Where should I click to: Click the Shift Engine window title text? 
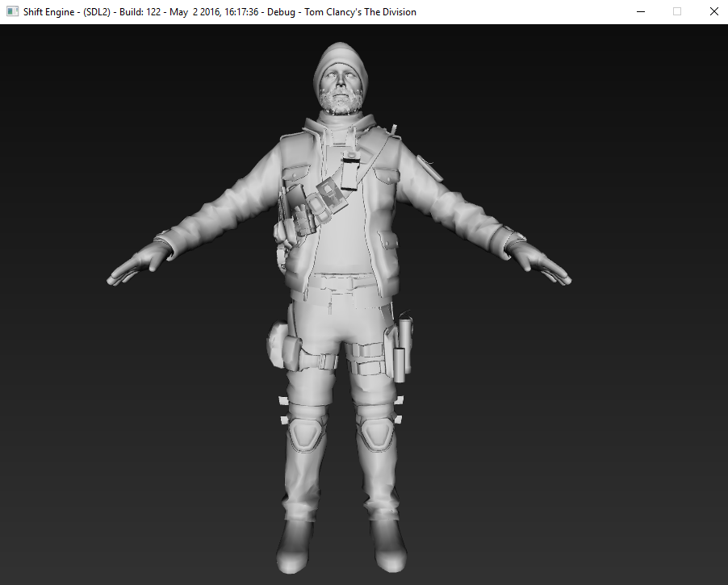(x=220, y=12)
